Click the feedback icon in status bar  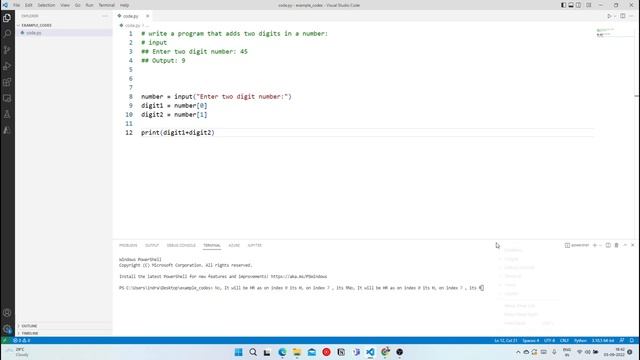622,340
